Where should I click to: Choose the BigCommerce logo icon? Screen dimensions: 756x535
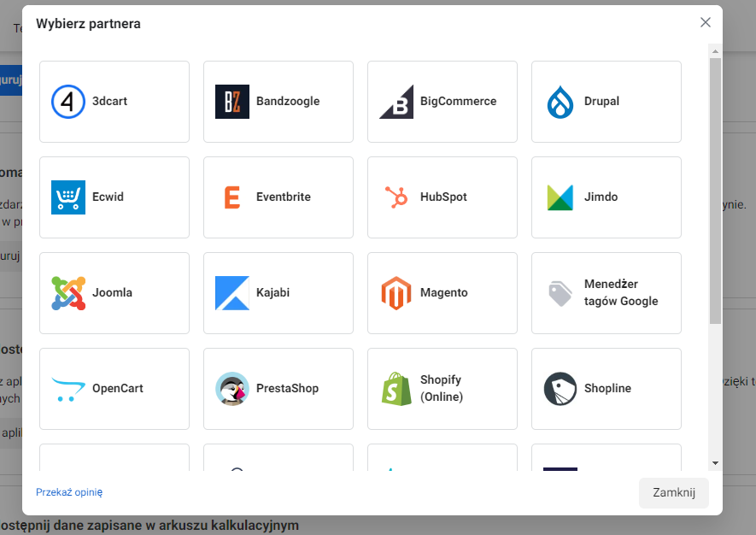point(396,102)
